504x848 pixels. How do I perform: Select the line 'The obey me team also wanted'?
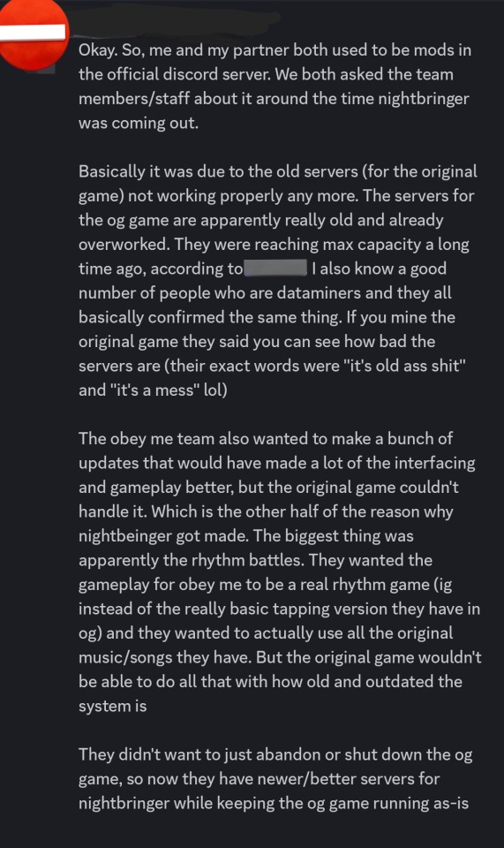(x=265, y=439)
